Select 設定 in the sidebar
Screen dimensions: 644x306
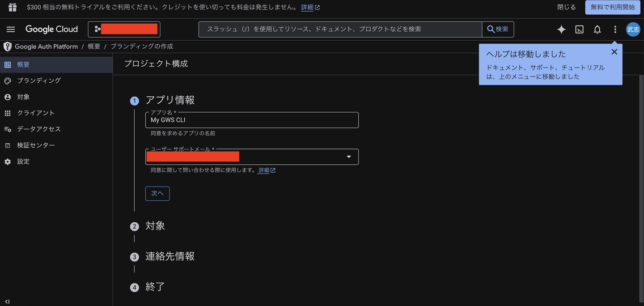pyautogui.click(x=56, y=161)
